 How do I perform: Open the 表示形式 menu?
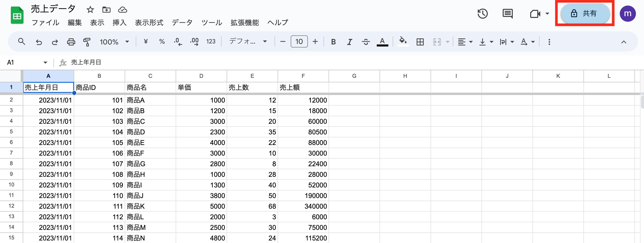(x=149, y=23)
